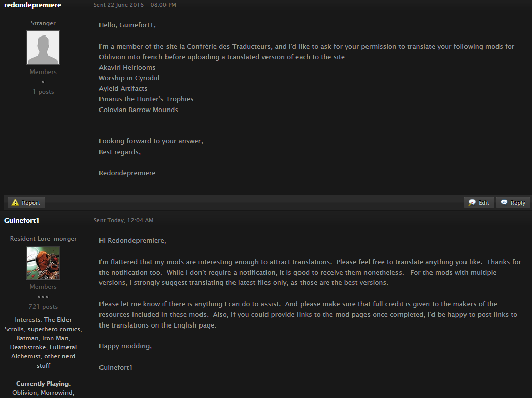Screen dimensions: 532x398
Task: Click the '721 posts' count text
Action: (x=44, y=307)
